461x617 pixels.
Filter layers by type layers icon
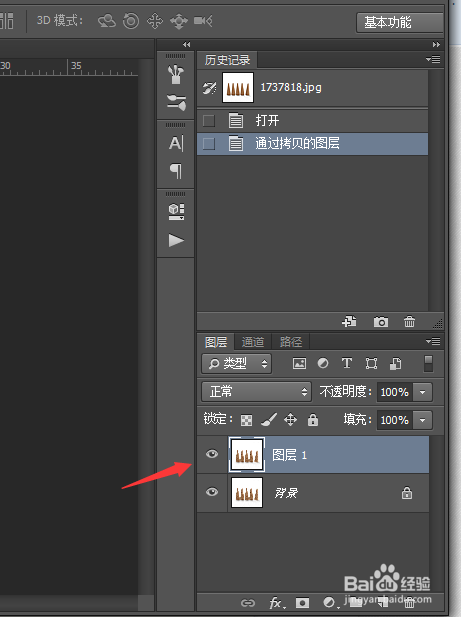pos(347,363)
